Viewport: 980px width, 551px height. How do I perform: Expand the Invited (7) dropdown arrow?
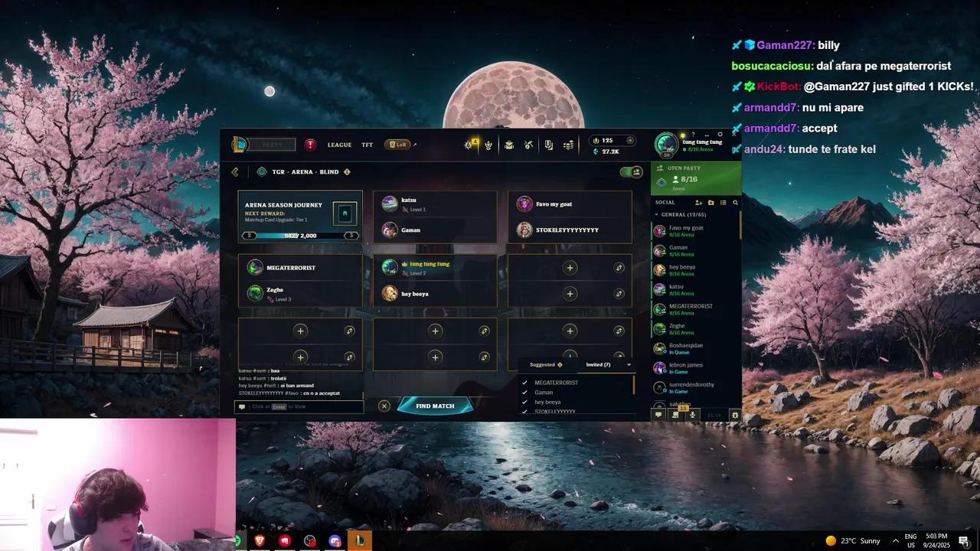point(629,365)
